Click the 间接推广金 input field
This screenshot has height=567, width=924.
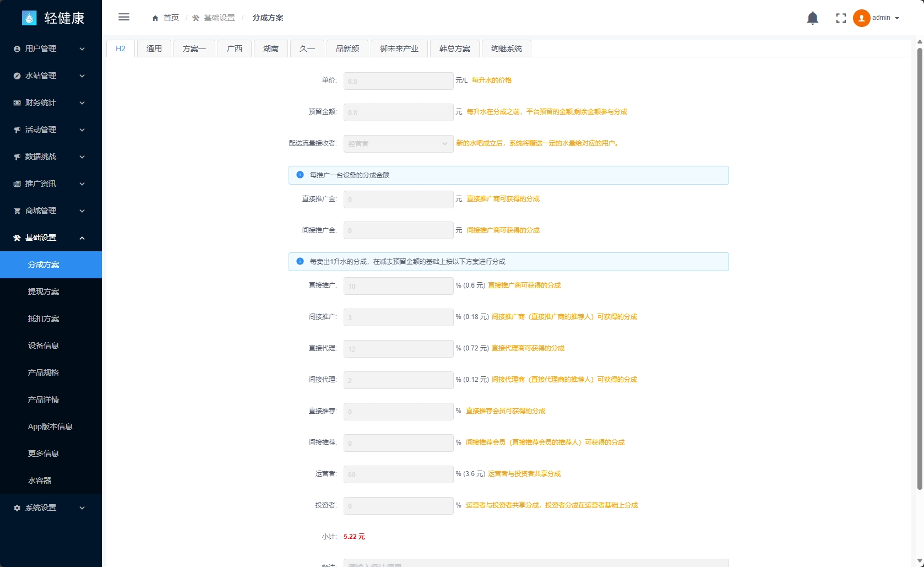[399, 230]
